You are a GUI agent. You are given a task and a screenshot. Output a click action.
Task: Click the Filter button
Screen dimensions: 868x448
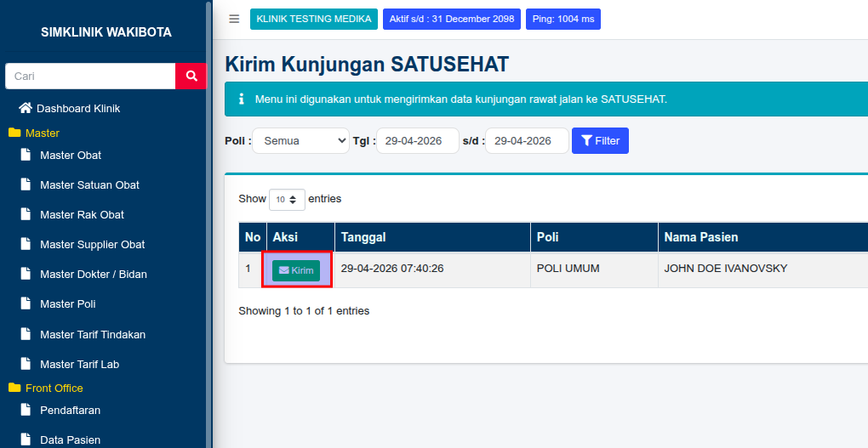point(600,140)
